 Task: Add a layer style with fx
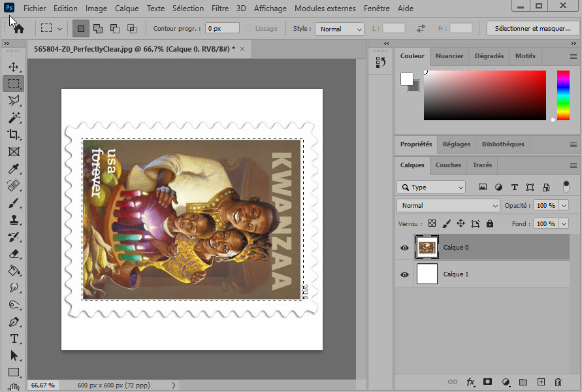471,382
